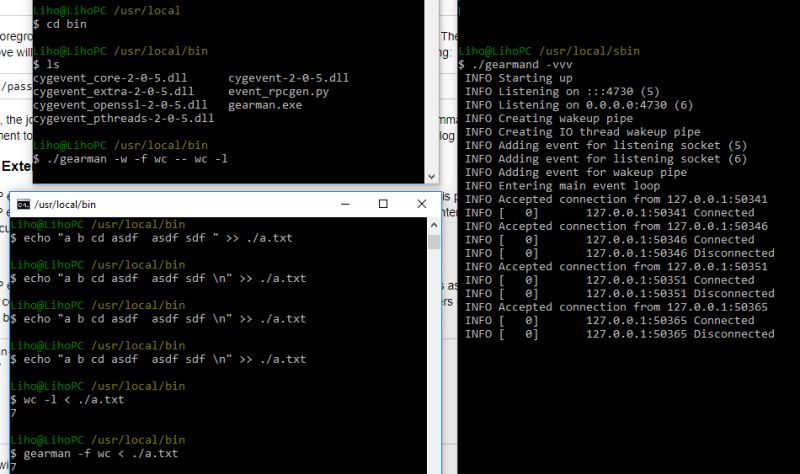
Task: Click file name gearman.exe
Action: click(265, 105)
